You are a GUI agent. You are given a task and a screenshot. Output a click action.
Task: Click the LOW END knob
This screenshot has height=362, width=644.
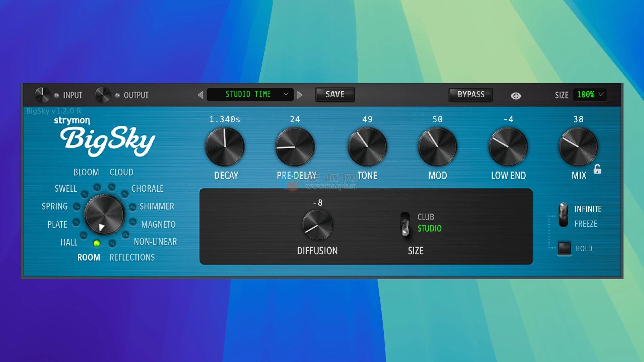[x=508, y=147]
